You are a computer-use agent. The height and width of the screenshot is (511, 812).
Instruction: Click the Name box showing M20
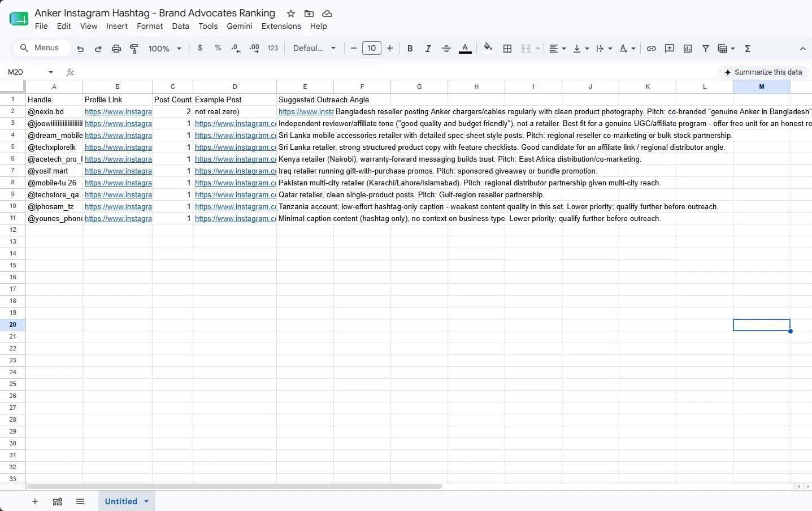pyautogui.click(x=25, y=72)
